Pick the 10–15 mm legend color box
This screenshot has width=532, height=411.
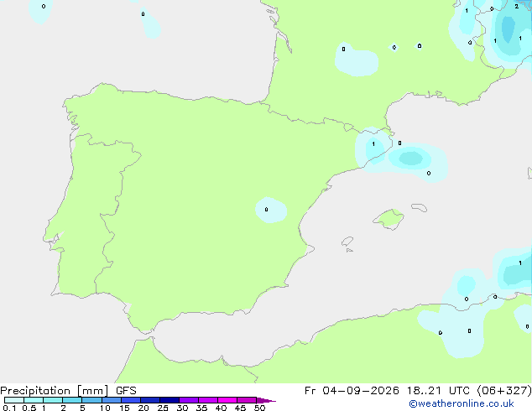[111, 400]
